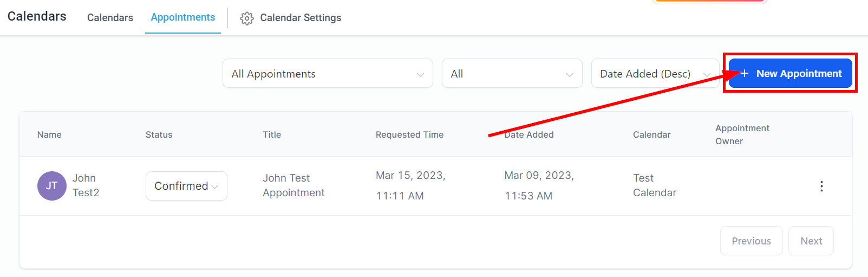Go to the Previous page
The height and width of the screenshot is (277, 868).
point(751,241)
